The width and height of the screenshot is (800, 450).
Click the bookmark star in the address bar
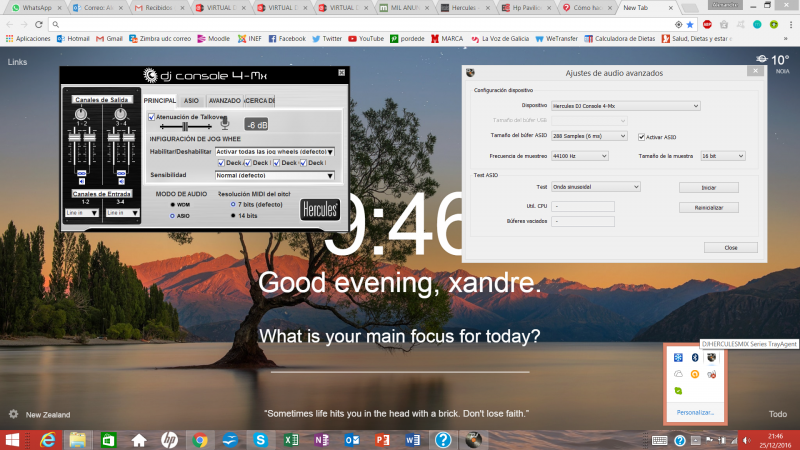point(690,24)
